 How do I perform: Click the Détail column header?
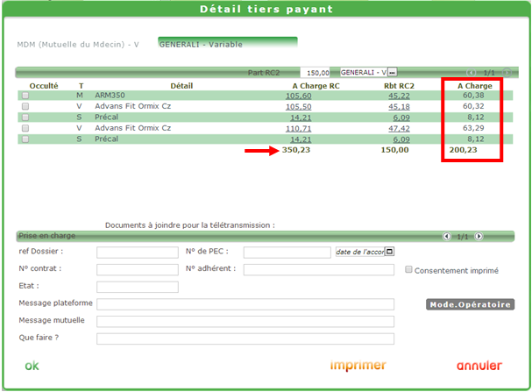pos(181,86)
